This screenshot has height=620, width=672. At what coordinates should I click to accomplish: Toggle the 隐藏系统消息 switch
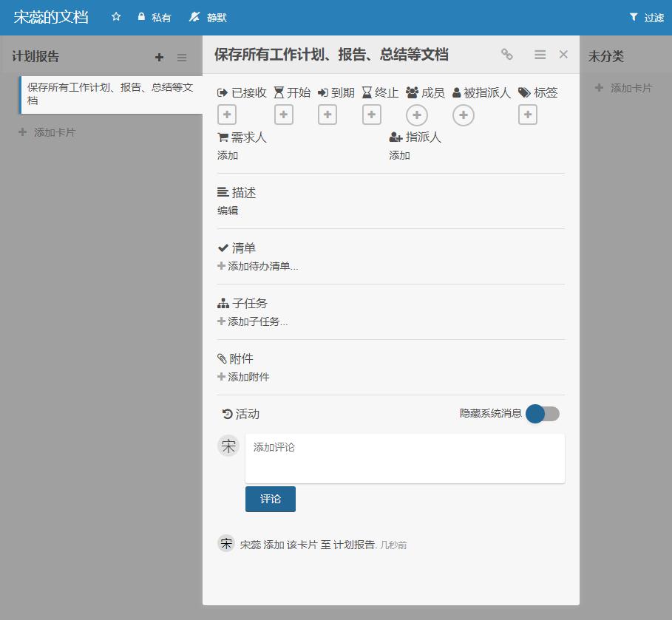543,414
